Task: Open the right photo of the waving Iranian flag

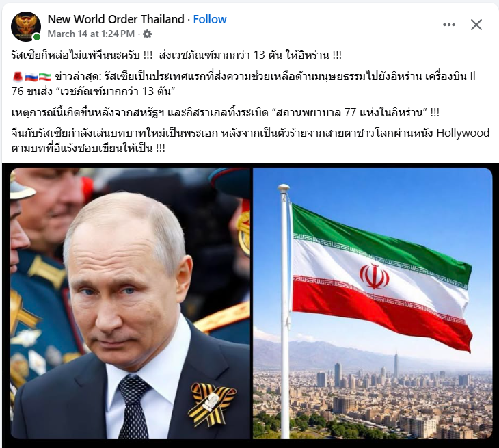Action: tap(373, 303)
